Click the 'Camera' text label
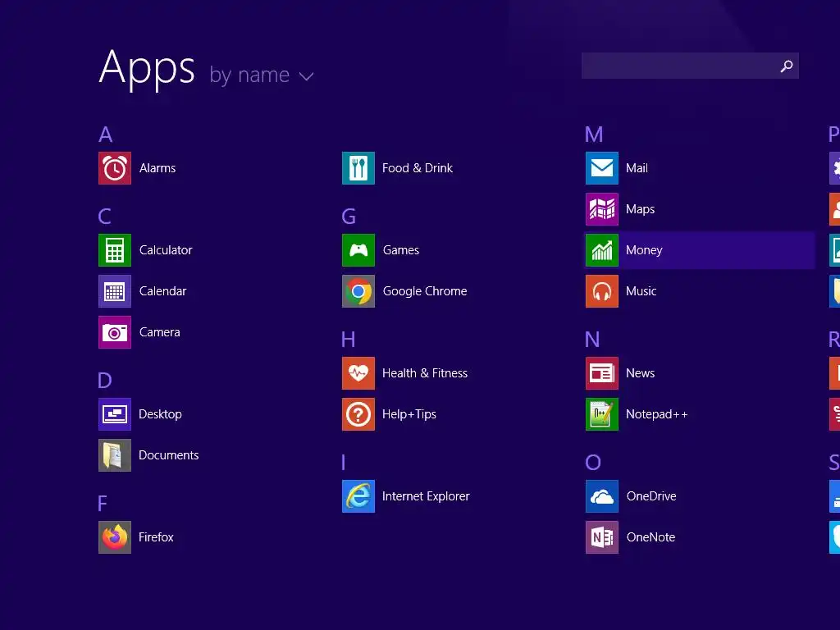This screenshot has height=630, width=840. pyautogui.click(x=160, y=332)
